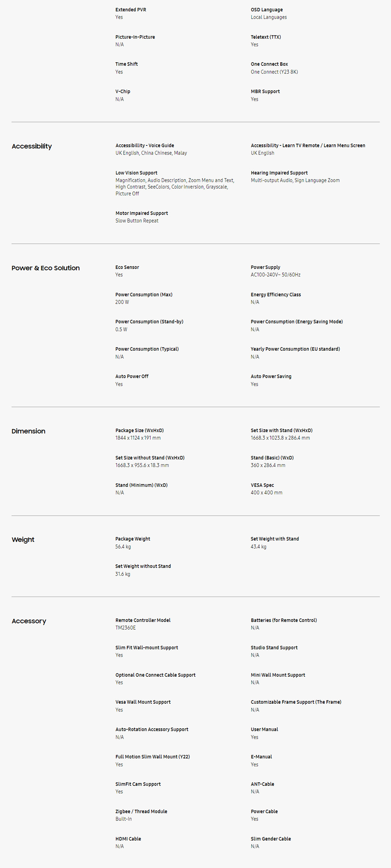The width and height of the screenshot is (391, 868).
Task: Click the VESA Spec label
Action: 262,485
